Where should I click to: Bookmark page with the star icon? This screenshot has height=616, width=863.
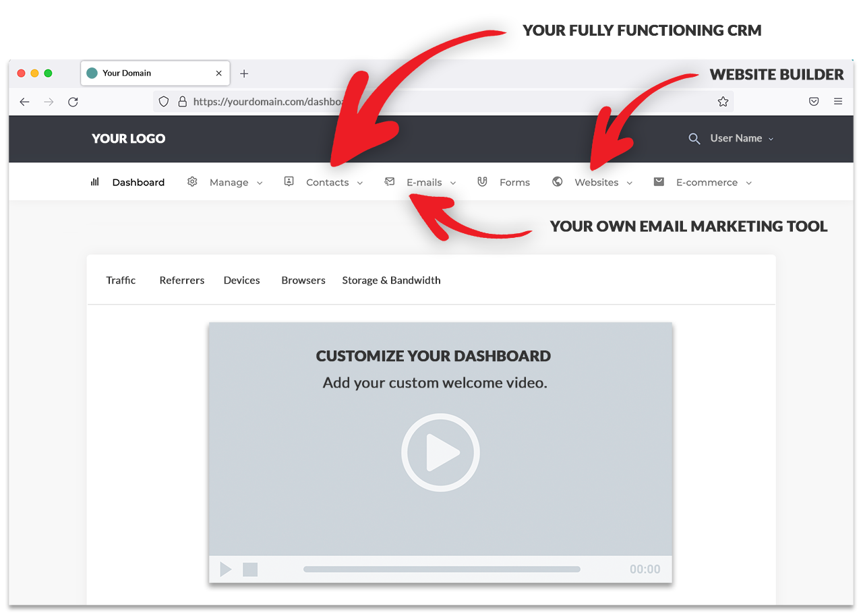click(x=723, y=102)
